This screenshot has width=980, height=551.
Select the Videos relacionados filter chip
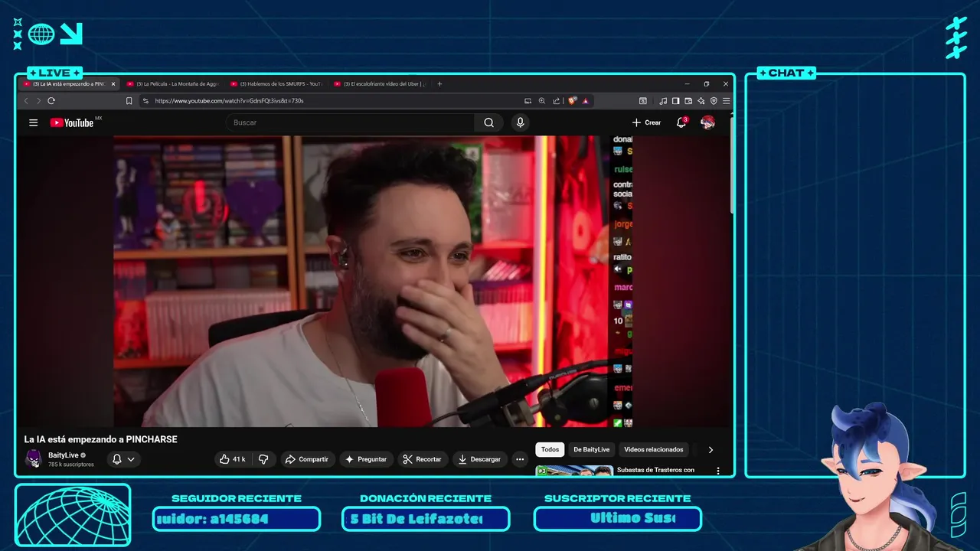tap(653, 450)
